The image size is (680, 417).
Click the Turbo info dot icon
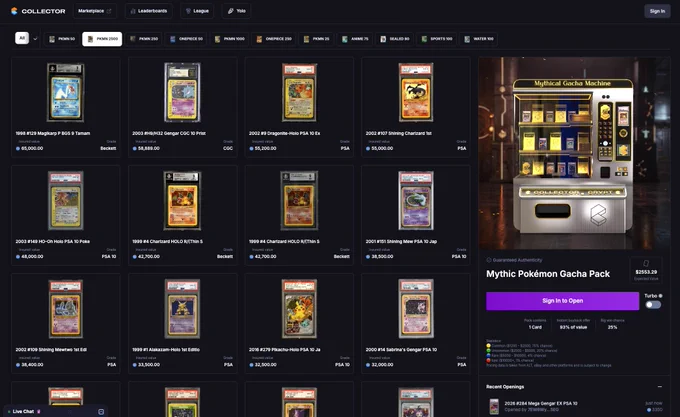tap(660, 296)
